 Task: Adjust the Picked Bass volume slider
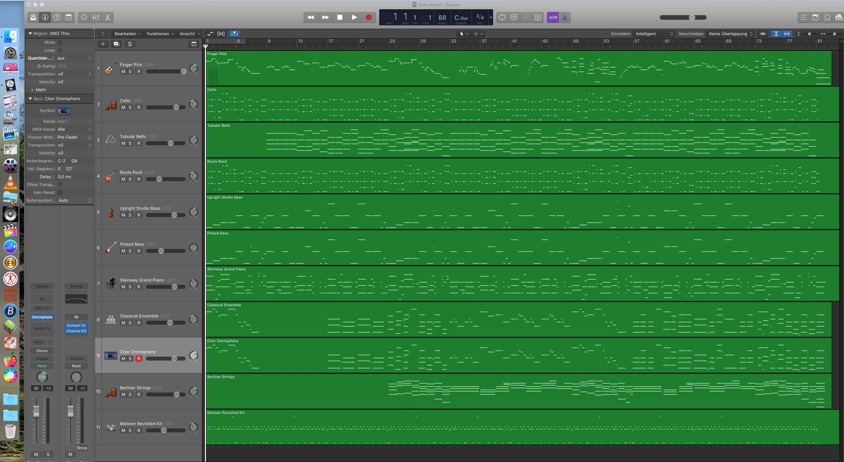click(x=165, y=251)
